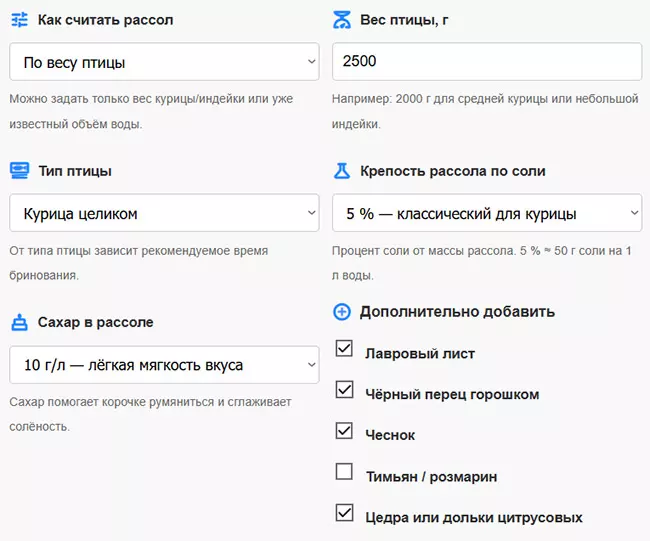
Task: Click the Дополнительно добавить heading text
Action: click(457, 311)
